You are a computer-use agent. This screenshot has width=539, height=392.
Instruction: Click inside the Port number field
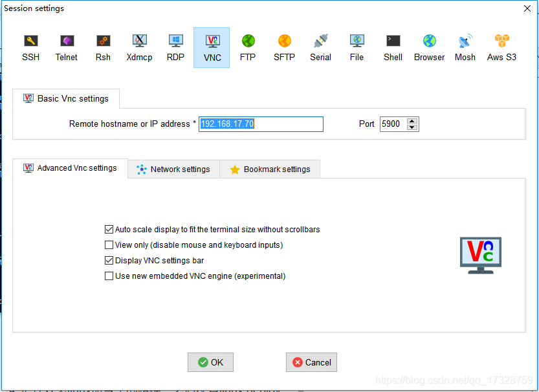pos(393,124)
